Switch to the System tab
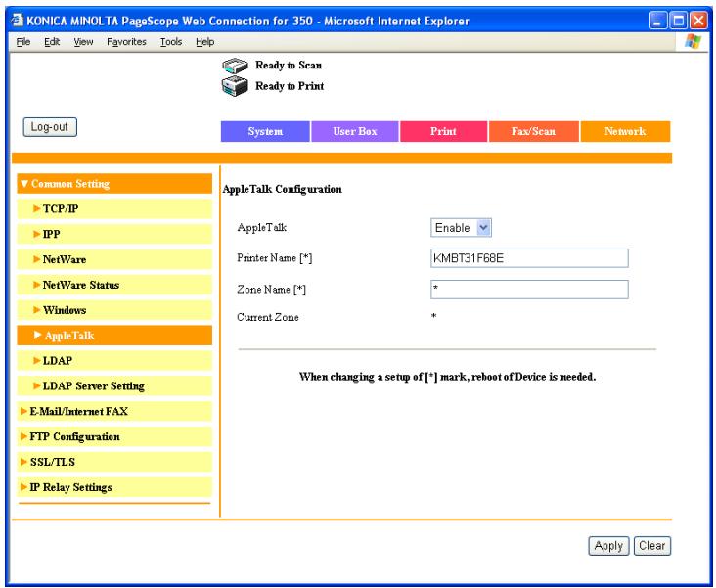This screenshot has height=588, width=716. 265,131
